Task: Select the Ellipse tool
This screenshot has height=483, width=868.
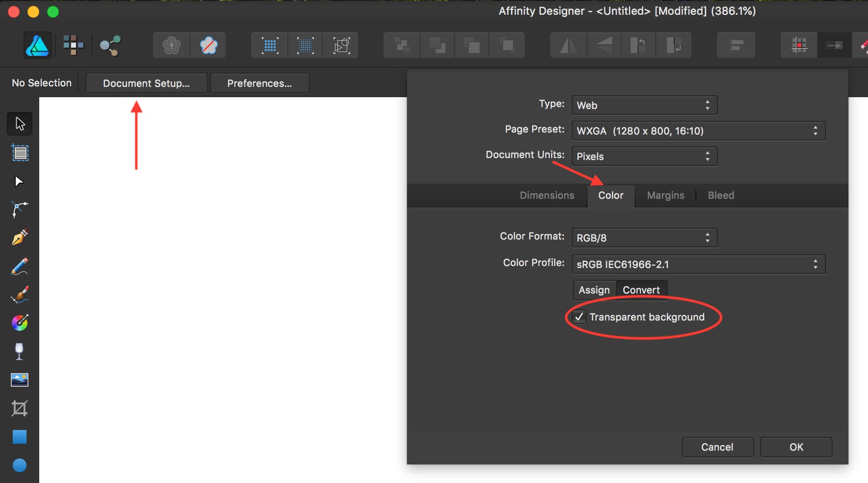Action: pos(20,465)
